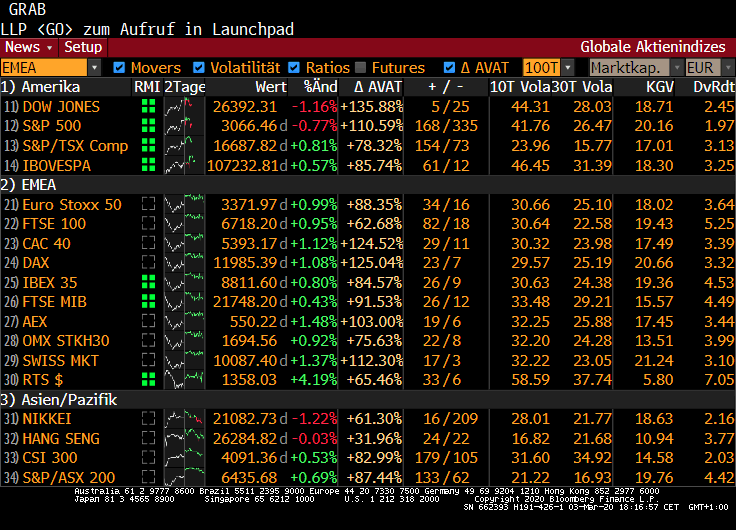
Task: Select the CSI 300 30T Vola 34.92
Action: click(592, 458)
